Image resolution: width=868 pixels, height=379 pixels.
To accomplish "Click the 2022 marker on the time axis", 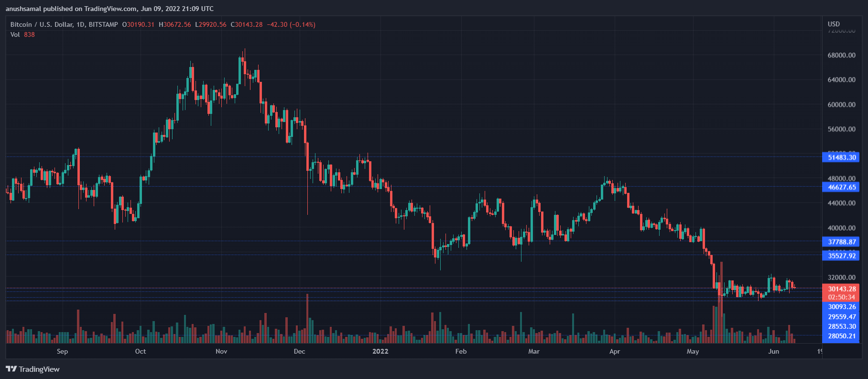I will click(380, 351).
